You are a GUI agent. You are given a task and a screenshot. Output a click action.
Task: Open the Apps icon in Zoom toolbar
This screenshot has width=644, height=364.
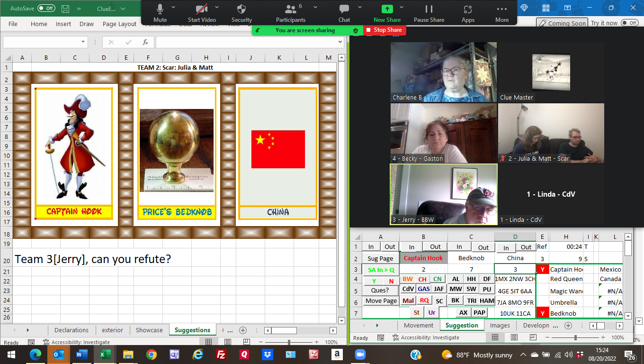pyautogui.click(x=468, y=9)
